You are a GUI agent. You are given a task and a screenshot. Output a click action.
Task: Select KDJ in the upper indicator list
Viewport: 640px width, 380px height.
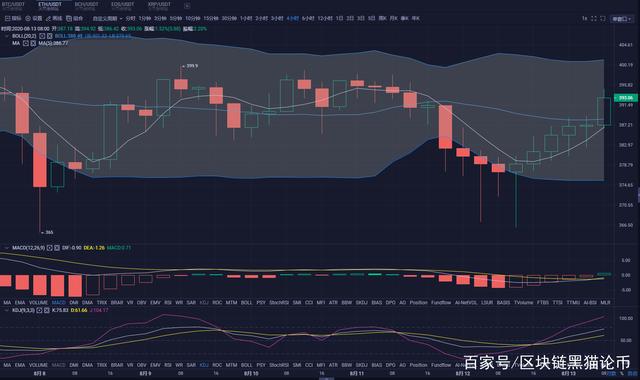204,302
